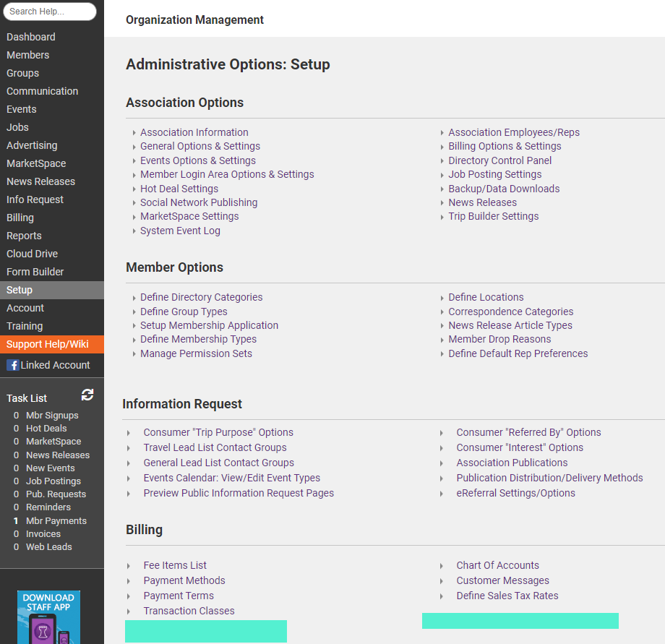Open Billing Options & Settings
The height and width of the screenshot is (644, 665).
(x=505, y=146)
